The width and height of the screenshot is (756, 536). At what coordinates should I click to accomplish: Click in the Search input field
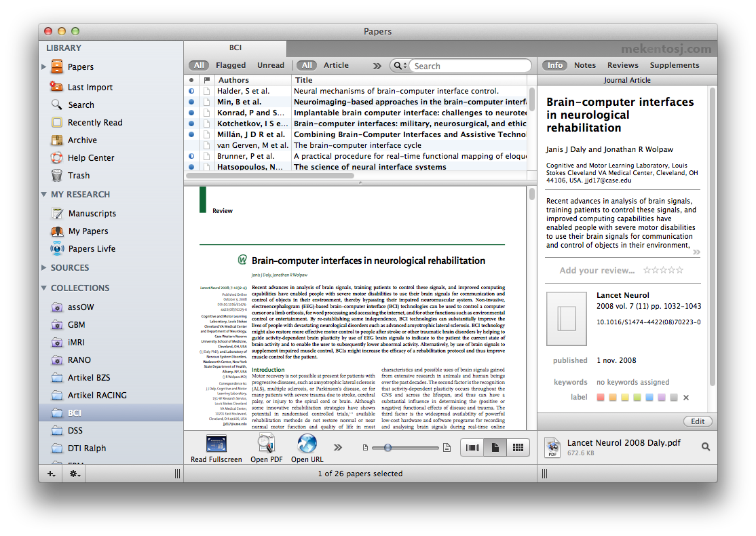pos(470,66)
